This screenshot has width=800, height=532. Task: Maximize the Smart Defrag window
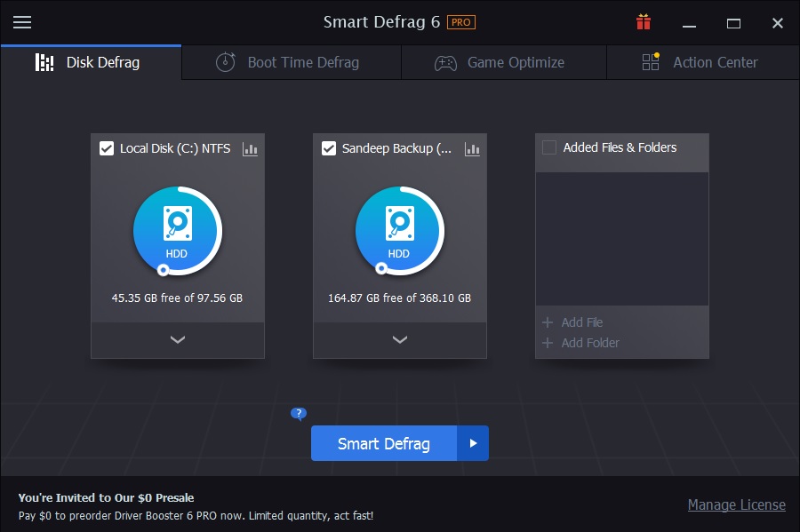click(733, 23)
